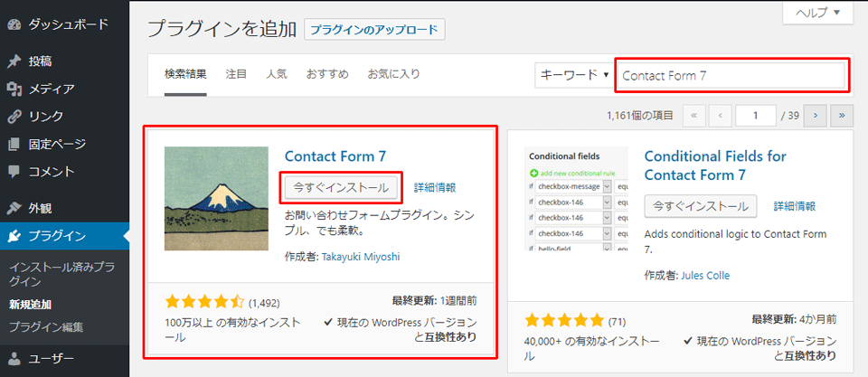Select the 新規追加 submenu link
Screen dimensions: 868x377
pyautogui.click(x=31, y=305)
